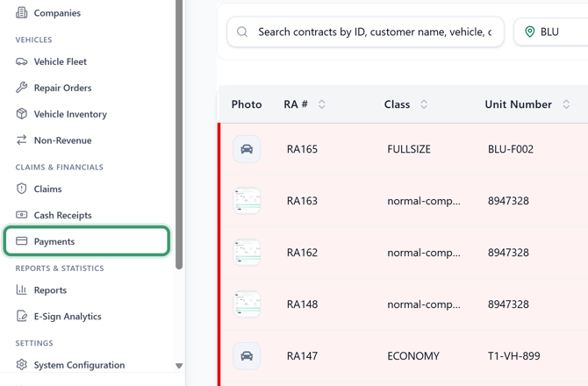Image resolution: width=588 pixels, height=386 pixels.
Task: Click the Vehicle Fleet car icon
Action: click(21, 61)
